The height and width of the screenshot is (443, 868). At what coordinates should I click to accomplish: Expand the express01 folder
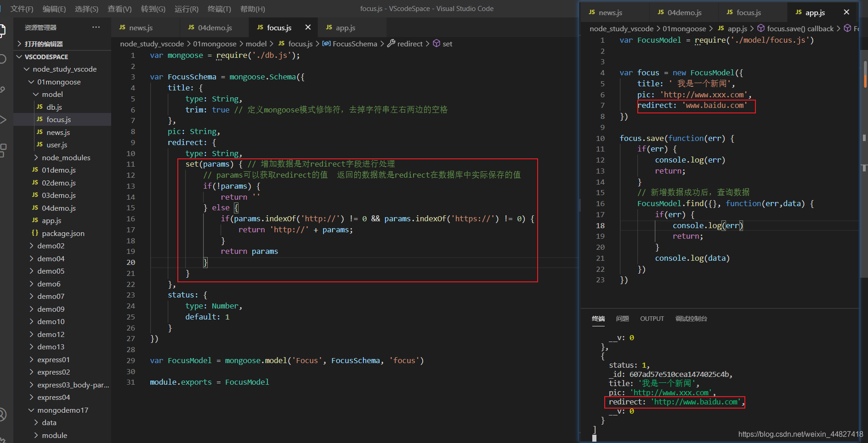pos(62,359)
